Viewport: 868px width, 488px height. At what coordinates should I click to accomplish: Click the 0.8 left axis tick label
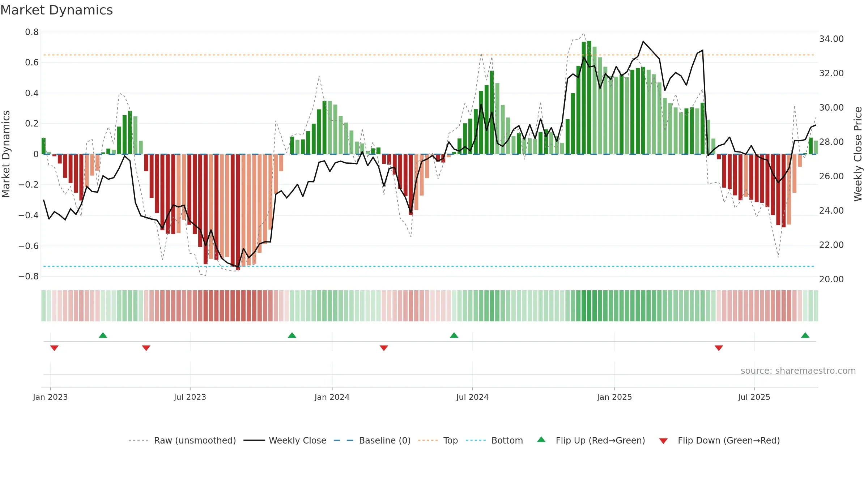32,32
